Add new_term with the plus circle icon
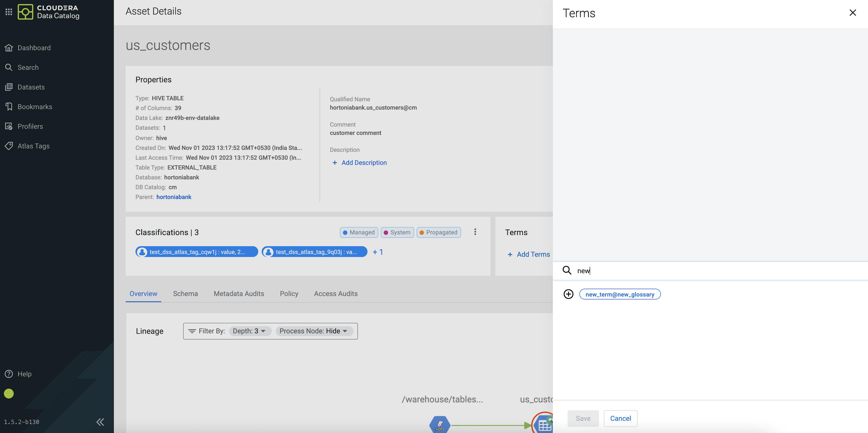Image resolution: width=868 pixels, height=433 pixels. tap(568, 294)
